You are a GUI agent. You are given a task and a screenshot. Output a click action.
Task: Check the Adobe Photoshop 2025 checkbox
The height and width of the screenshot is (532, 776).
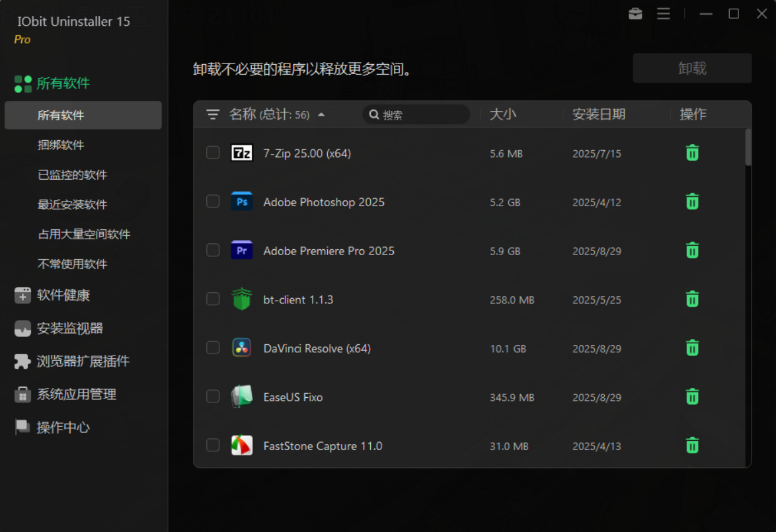tap(213, 202)
